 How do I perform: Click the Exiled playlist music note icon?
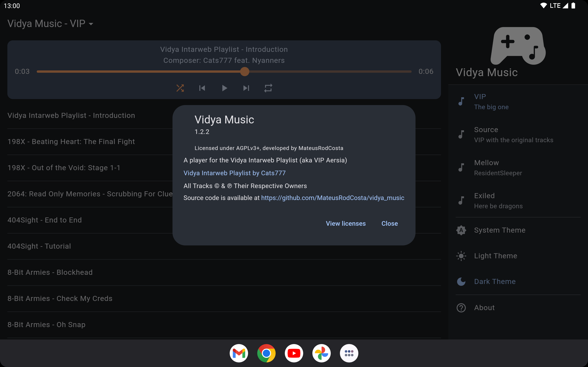pos(461,201)
